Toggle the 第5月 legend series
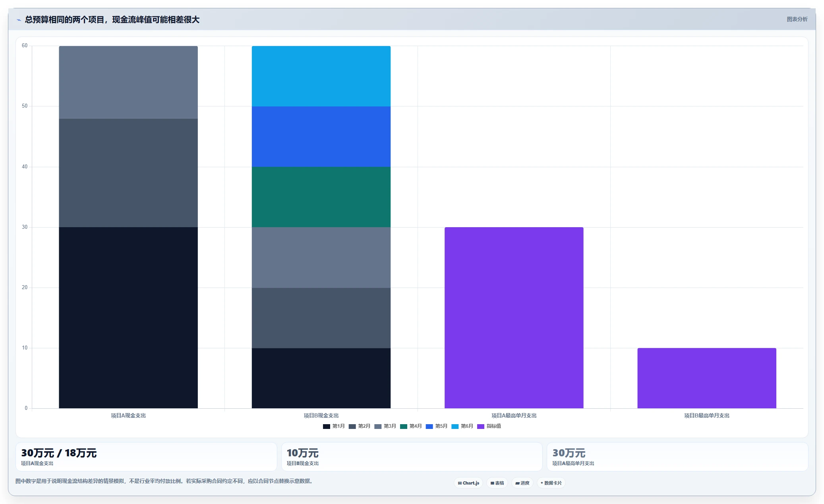 [437, 426]
